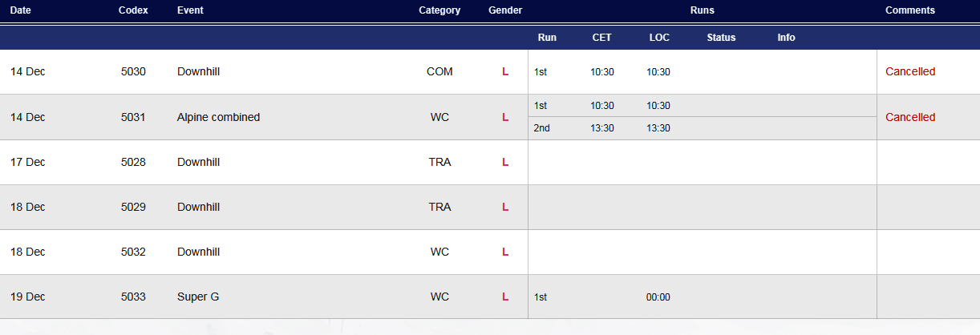Click the Cancelled comment for Downhill 5030
This screenshot has width=980, height=335.
pos(910,71)
